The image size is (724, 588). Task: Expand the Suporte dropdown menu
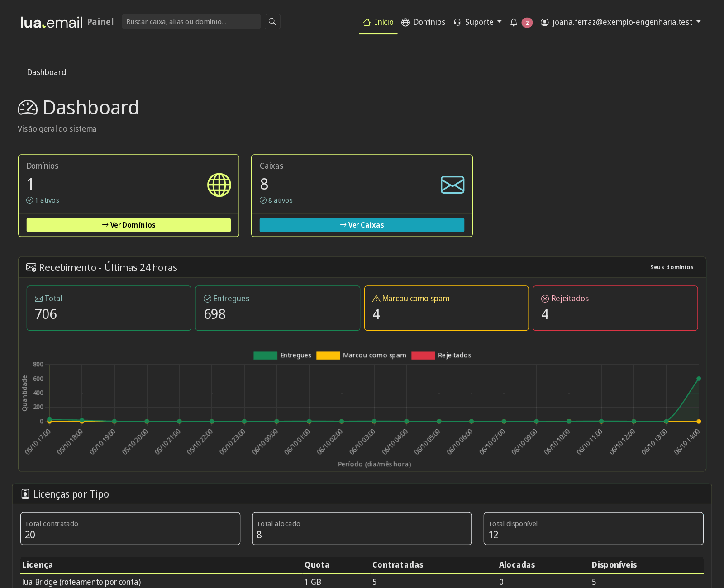(478, 22)
